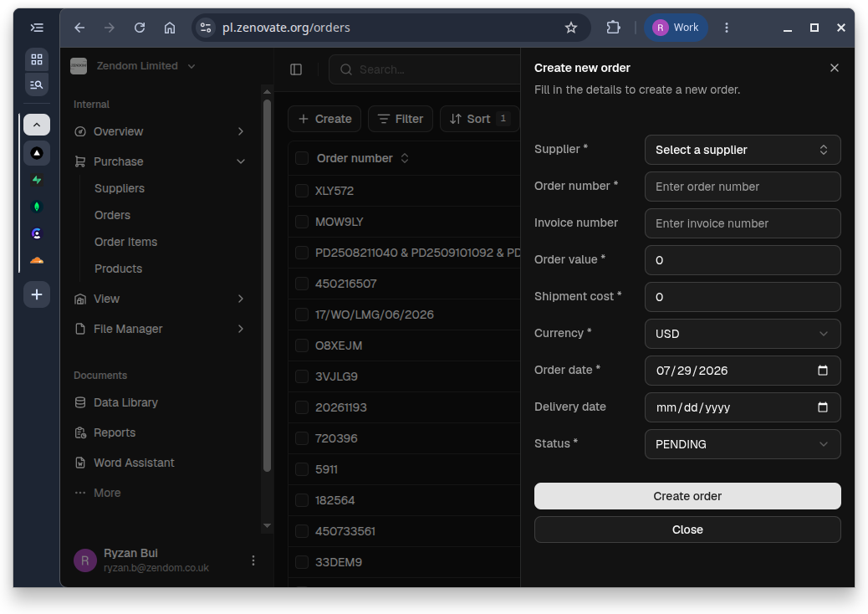The width and height of the screenshot is (868, 614).
Task: Open the green lightning bolt pinned tab
Action: point(37,180)
